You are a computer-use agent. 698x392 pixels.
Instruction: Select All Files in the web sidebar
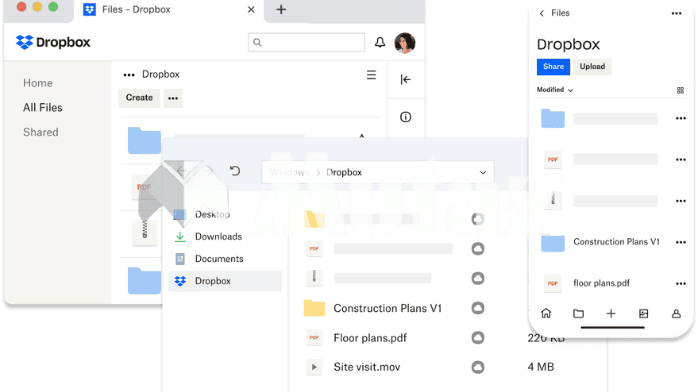[43, 108]
